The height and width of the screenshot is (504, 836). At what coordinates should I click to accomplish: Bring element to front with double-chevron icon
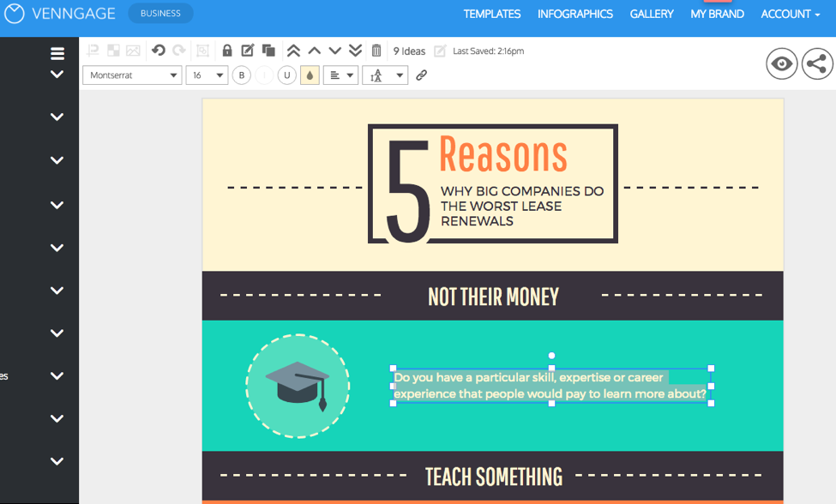(x=293, y=50)
